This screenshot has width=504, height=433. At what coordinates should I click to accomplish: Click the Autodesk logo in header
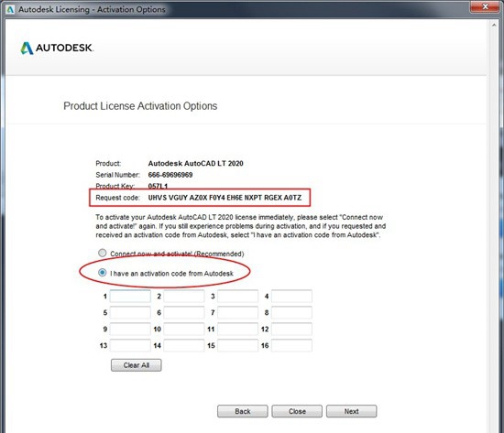tap(57, 49)
